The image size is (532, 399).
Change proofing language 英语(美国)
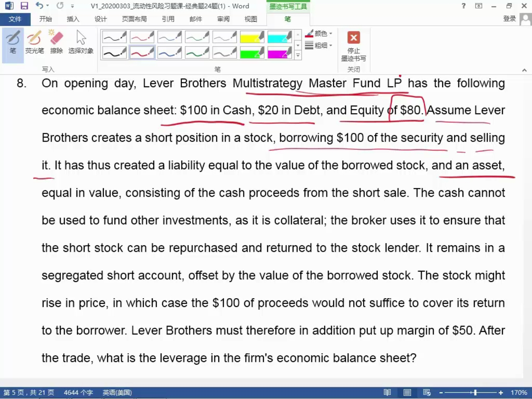pyautogui.click(x=117, y=392)
